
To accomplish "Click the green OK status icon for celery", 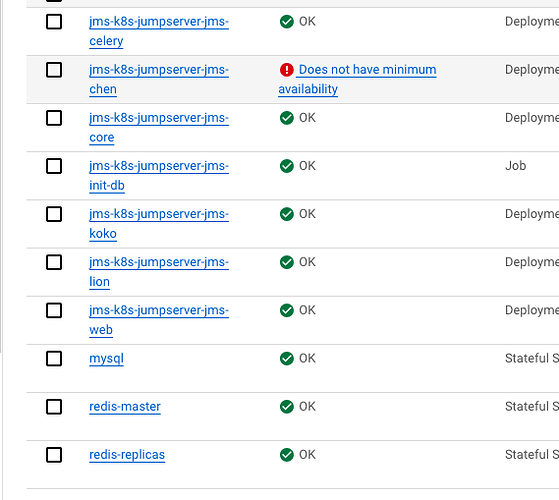I will tap(287, 22).
